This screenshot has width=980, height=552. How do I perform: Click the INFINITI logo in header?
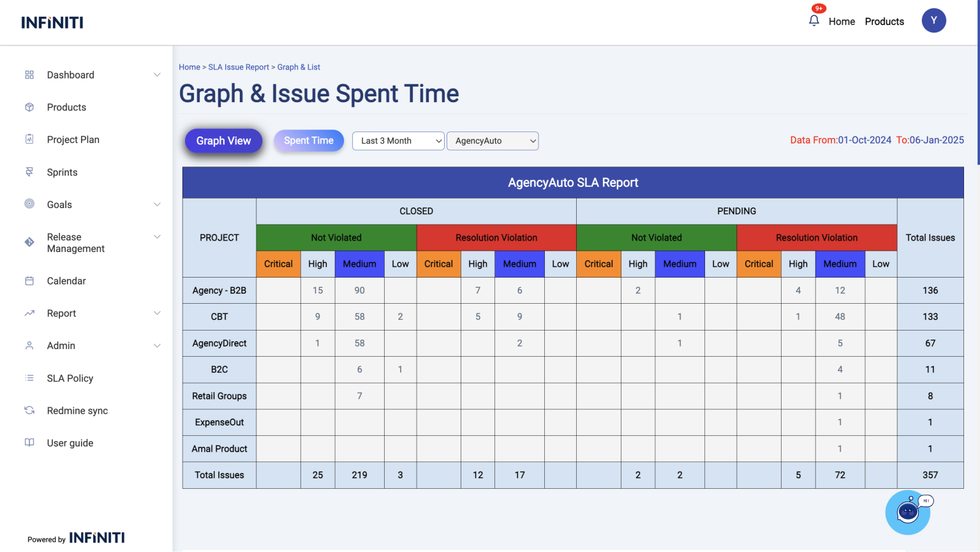point(52,22)
